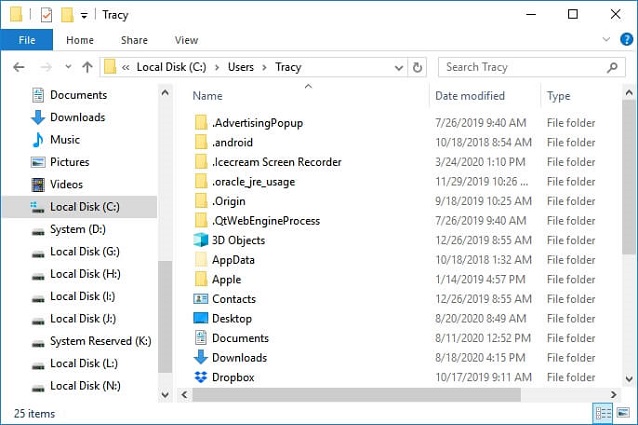Click the New folder icon in title bar
The width and height of the screenshot is (638, 425).
coord(67,15)
